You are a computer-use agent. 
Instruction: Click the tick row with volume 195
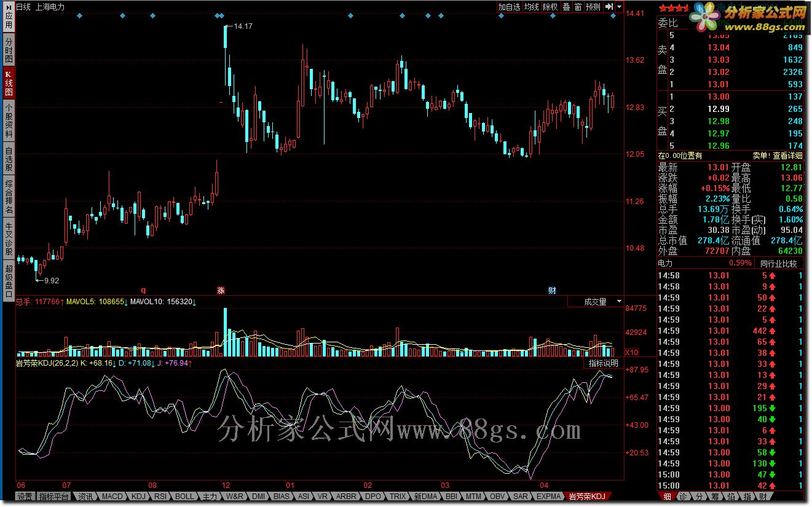click(730, 408)
